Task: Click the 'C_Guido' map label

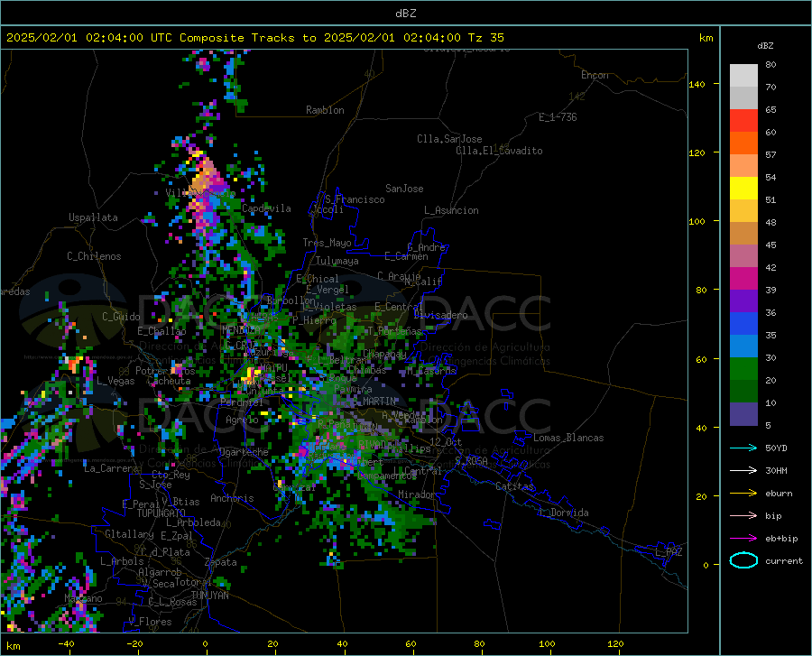Action: [121, 317]
